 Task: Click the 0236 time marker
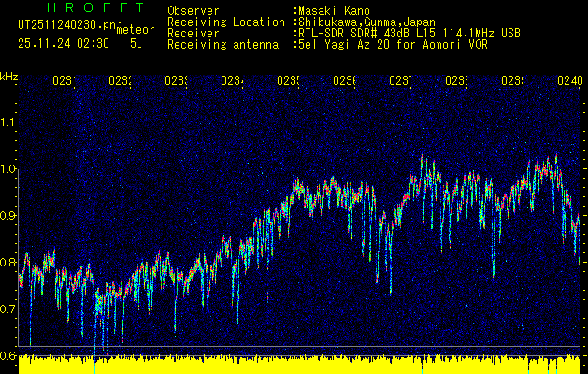344,80
